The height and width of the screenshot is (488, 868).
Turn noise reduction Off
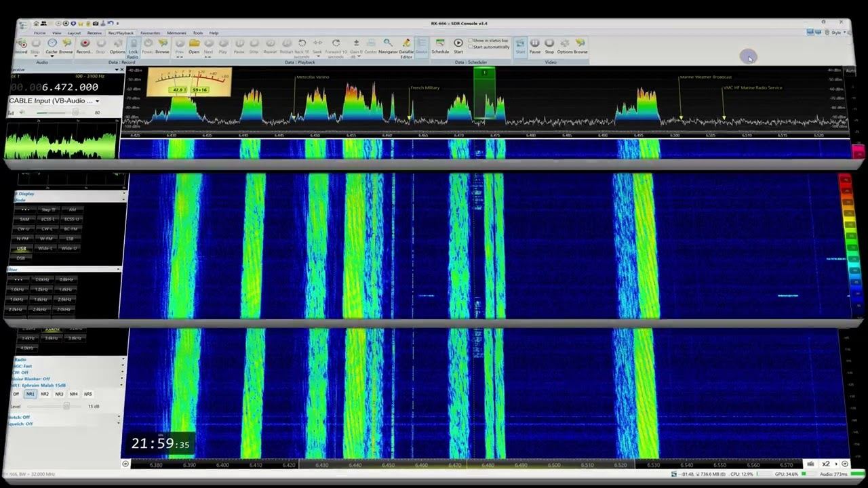coord(16,394)
